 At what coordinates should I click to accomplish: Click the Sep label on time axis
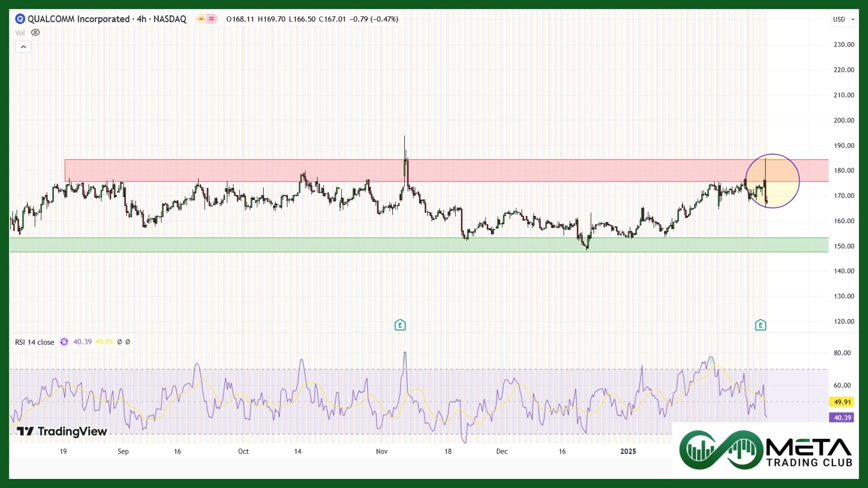[123, 451]
